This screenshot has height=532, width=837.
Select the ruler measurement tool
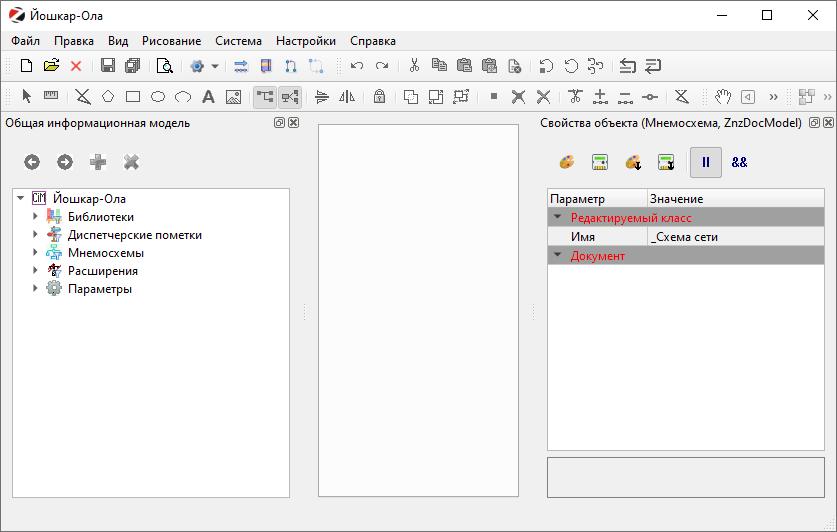point(51,97)
